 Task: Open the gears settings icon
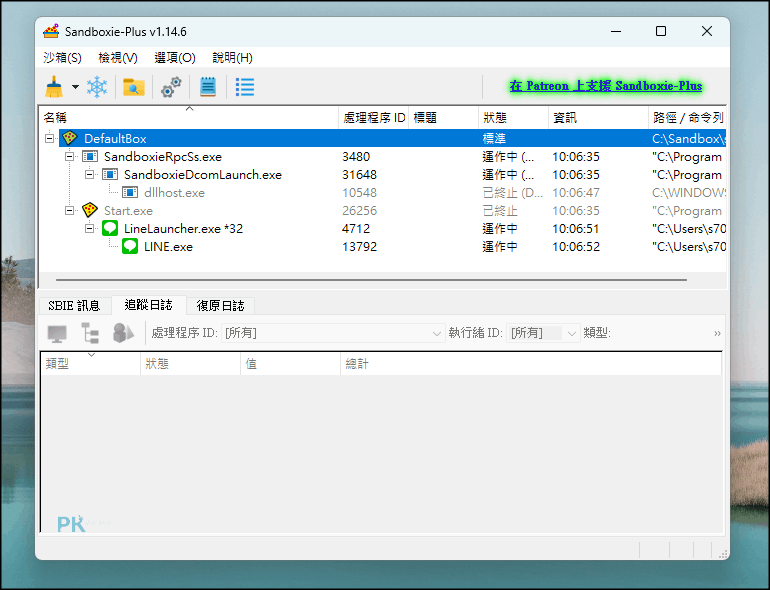171,87
